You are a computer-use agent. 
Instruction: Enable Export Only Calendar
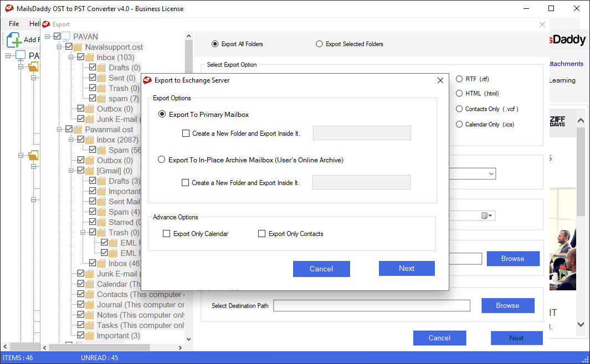[x=166, y=234]
